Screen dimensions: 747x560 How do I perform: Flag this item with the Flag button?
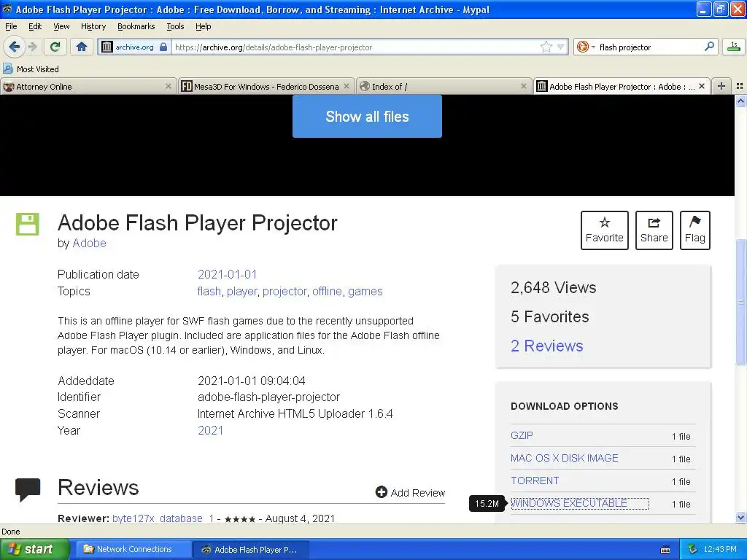(x=694, y=230)
